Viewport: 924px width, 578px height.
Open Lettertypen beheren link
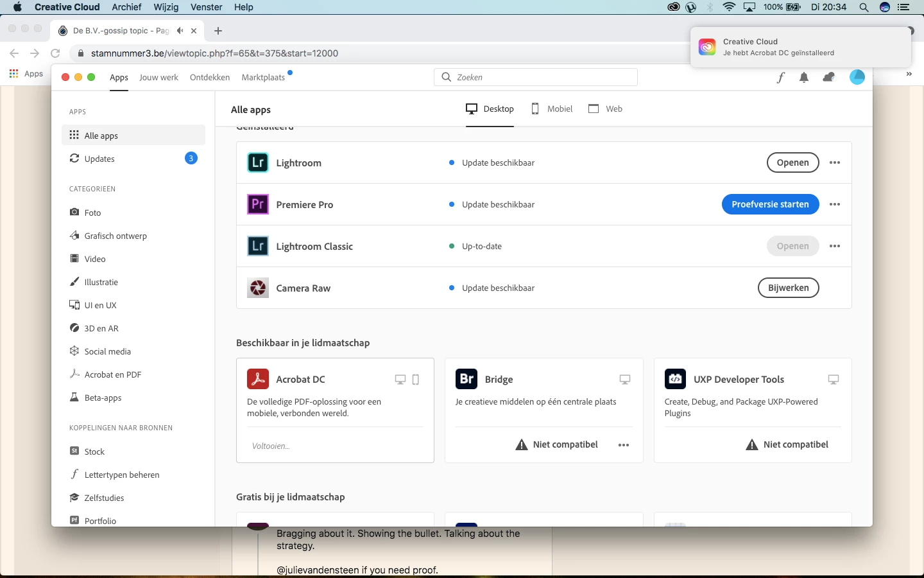click(x=133, y=475)
